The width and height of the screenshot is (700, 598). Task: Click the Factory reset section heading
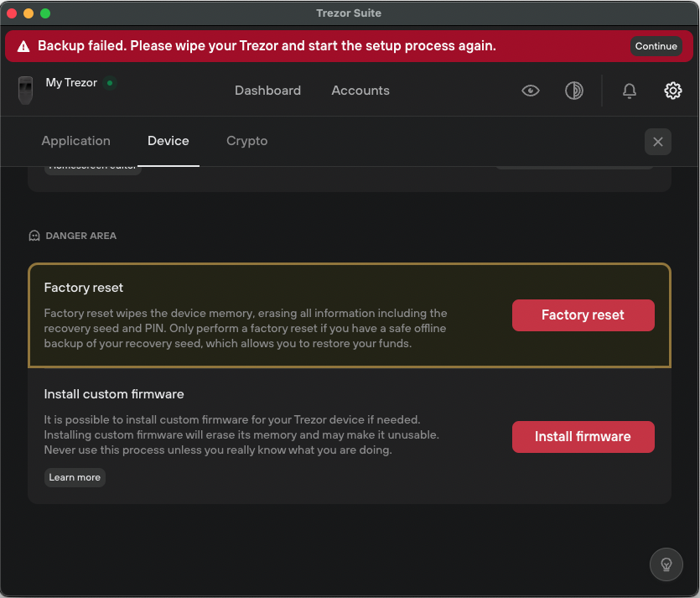(x=84, y=288)
